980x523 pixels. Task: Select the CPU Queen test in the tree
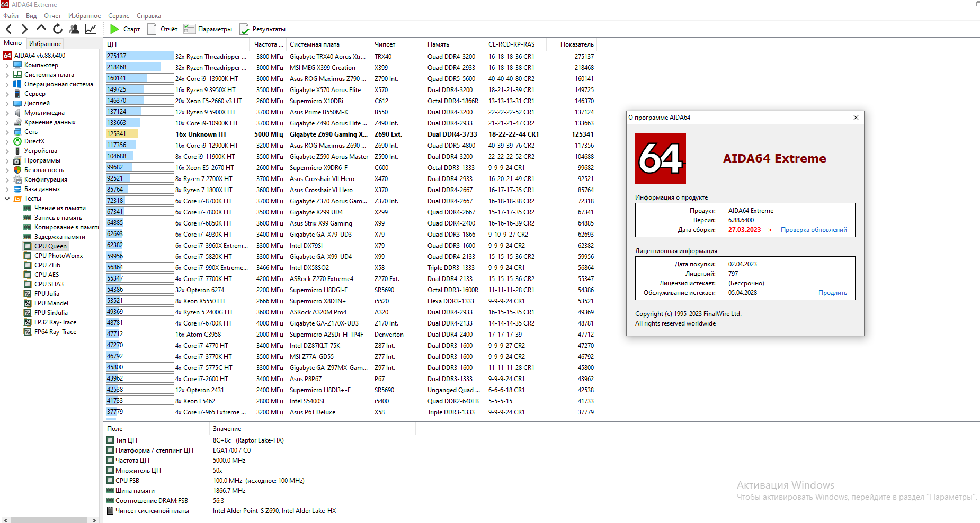50,246
